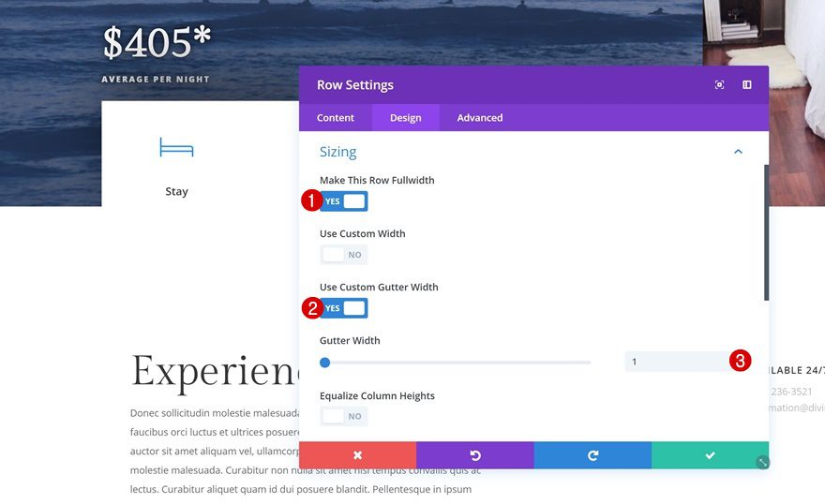Enable the Use Custom Width toggle
The image size is (825, 504).
[x=344, y=255]
